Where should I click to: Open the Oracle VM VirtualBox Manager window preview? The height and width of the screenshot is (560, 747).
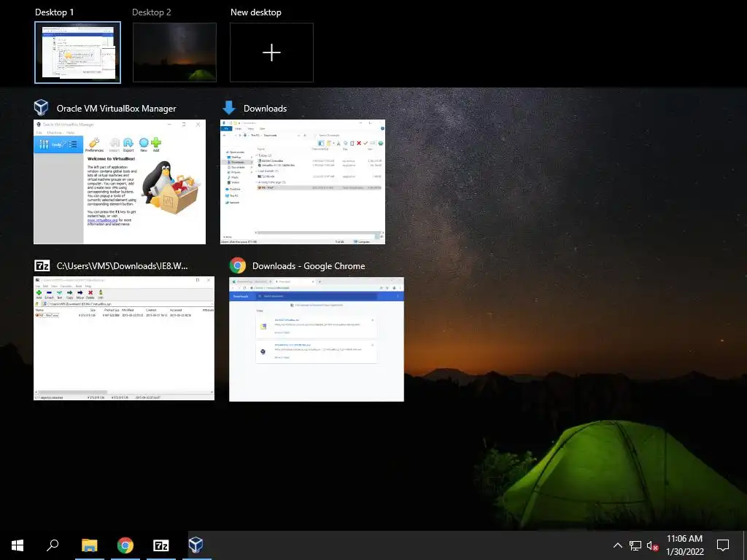(x=120, y=182)
